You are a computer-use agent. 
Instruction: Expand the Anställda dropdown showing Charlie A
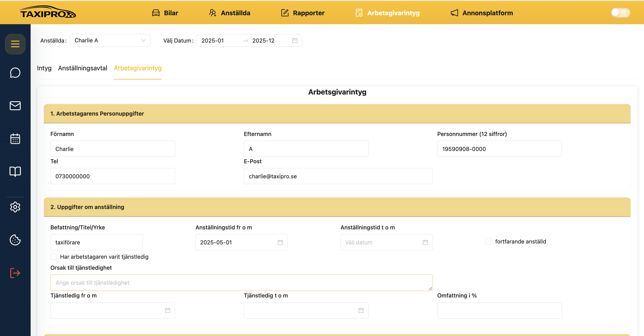pyautogui.click(x=110, y=40)
